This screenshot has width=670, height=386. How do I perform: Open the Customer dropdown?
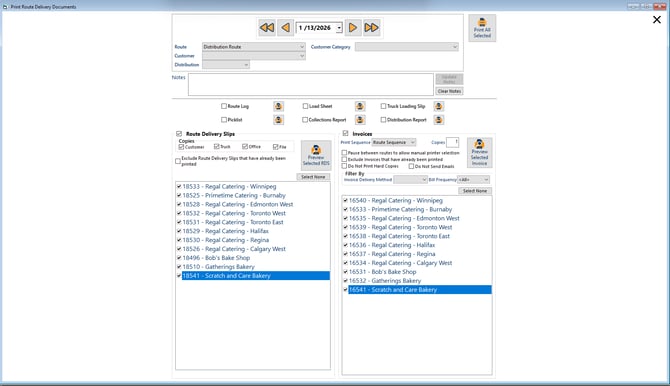pos(254,56)
